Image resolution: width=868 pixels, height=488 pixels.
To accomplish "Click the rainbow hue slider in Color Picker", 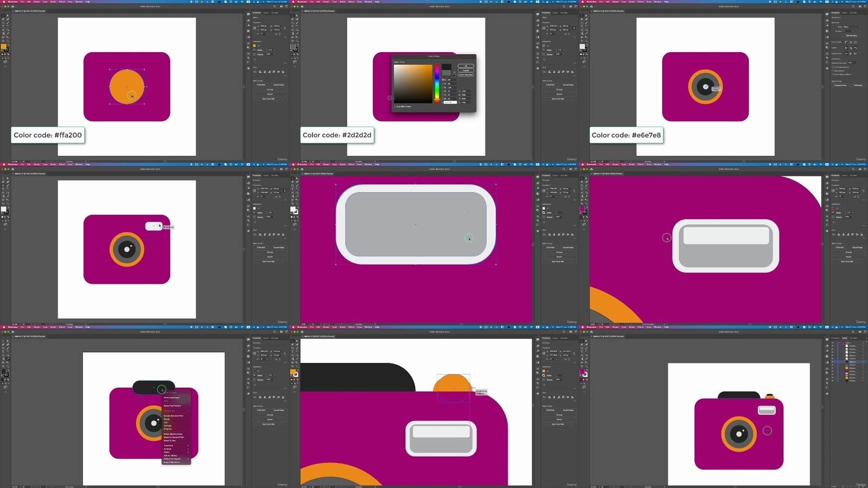I will (x=437, y=84).
